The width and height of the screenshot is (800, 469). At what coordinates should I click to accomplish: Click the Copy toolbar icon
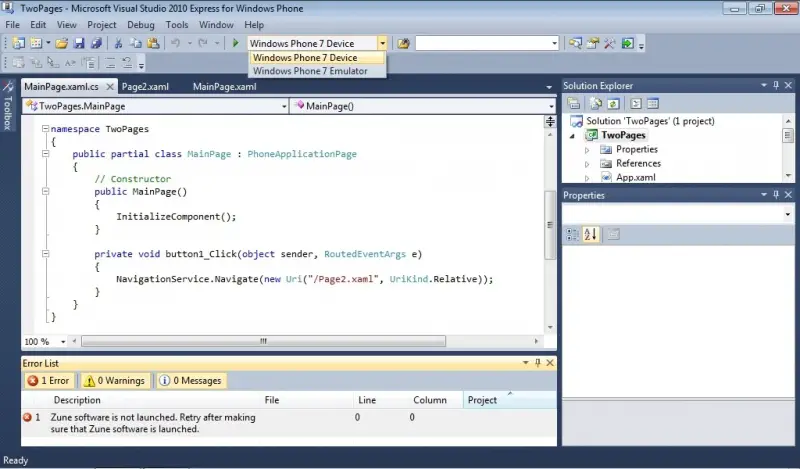click(135, 43)
